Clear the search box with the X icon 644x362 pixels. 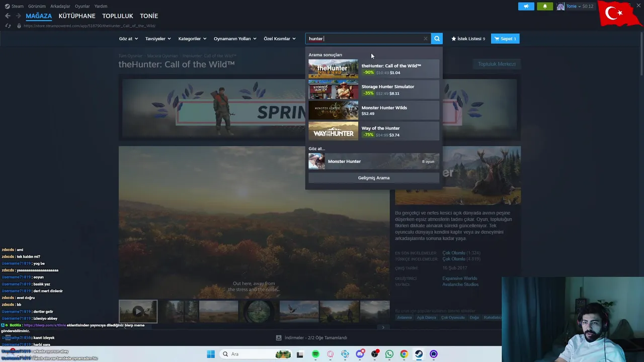click(x=426, y=39)
